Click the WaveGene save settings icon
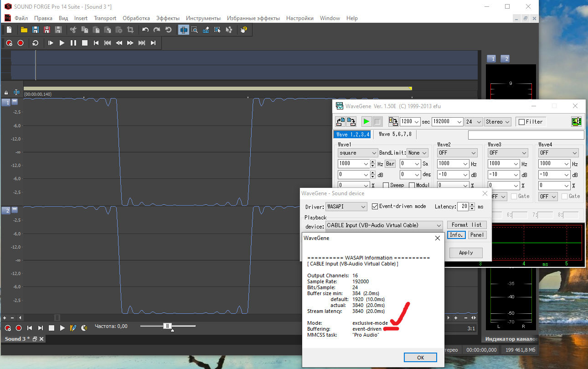 point(351,122)
